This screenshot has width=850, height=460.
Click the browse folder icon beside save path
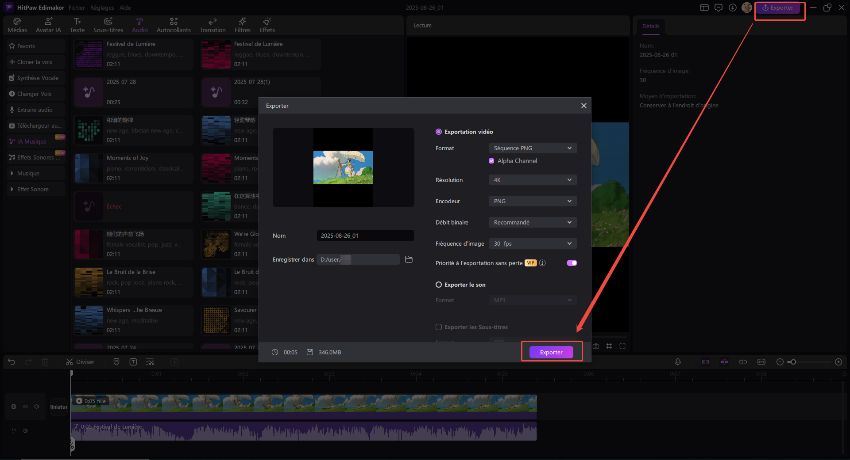(409, 260)
